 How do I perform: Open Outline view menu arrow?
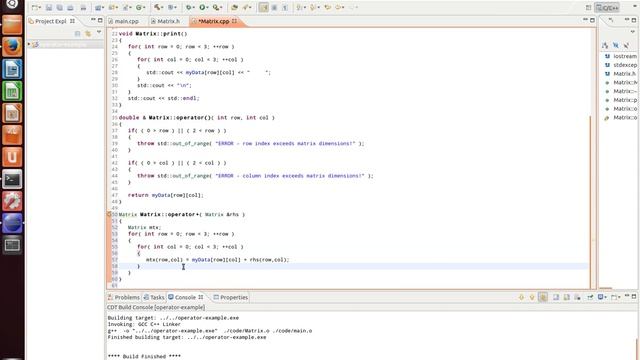point(633,32)
